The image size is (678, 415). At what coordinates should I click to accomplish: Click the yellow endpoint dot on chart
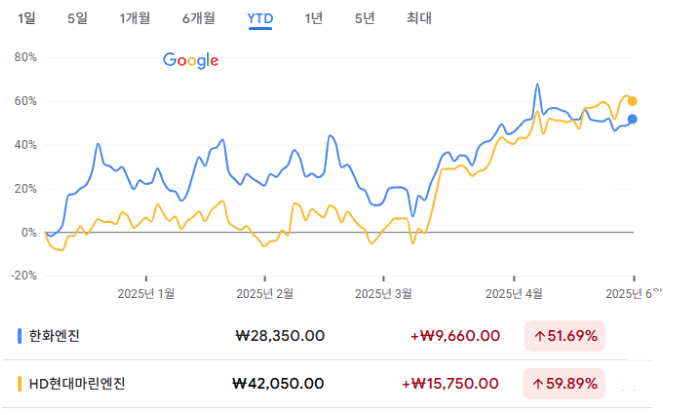pyautogui.click(x=632, y=101)
